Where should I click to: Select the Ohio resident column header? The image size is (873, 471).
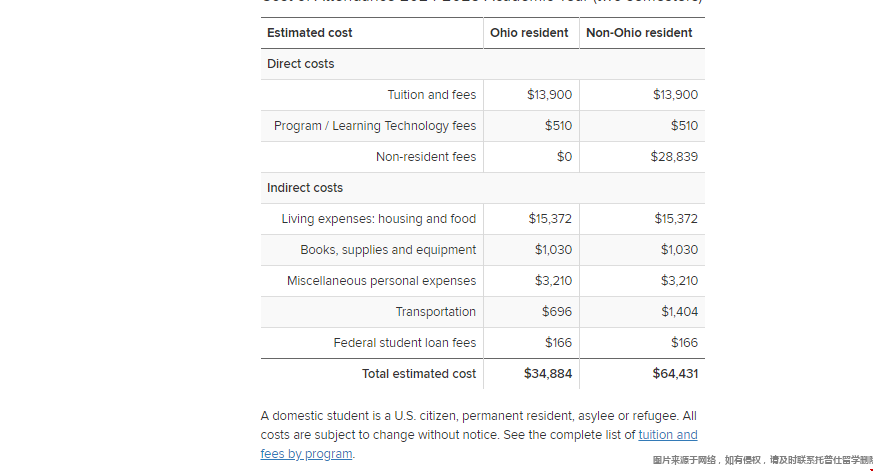click(529, 33)
